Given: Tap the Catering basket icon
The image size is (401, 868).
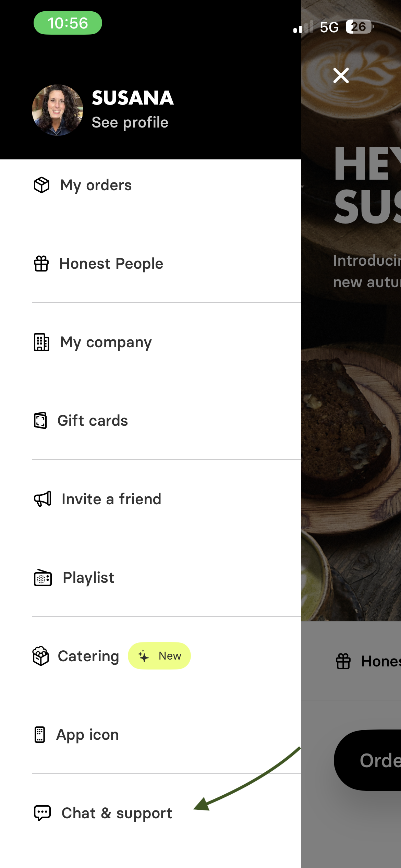Looking at the screenshot, I should pyautogui.click(x=41, y=656).
